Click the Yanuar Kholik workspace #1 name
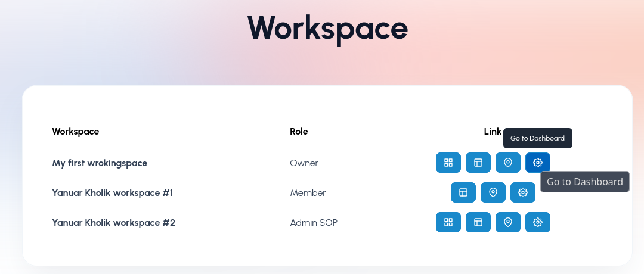Viewport: 644px width, 274px height. tap(113, 192)
